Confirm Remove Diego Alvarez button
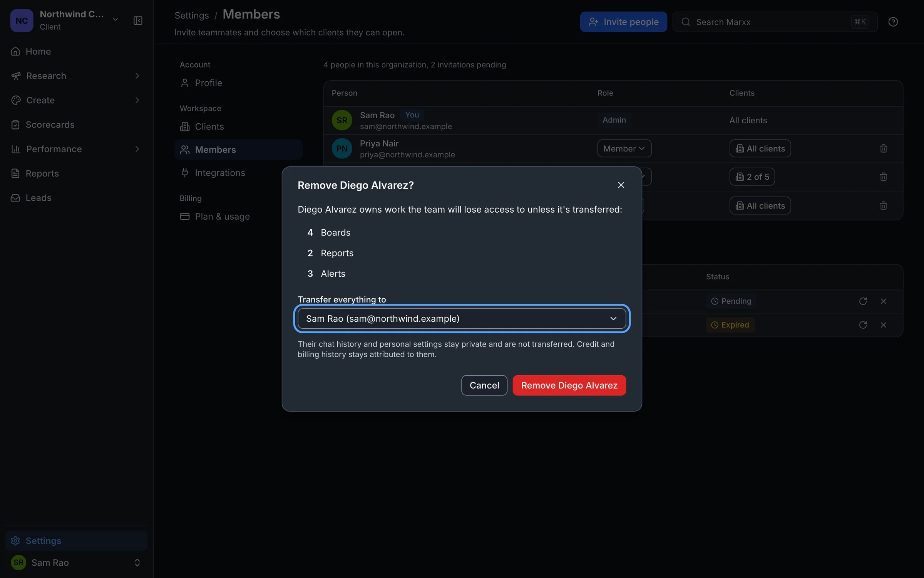The width and height of the screenshot is (924, 578). 569,385
